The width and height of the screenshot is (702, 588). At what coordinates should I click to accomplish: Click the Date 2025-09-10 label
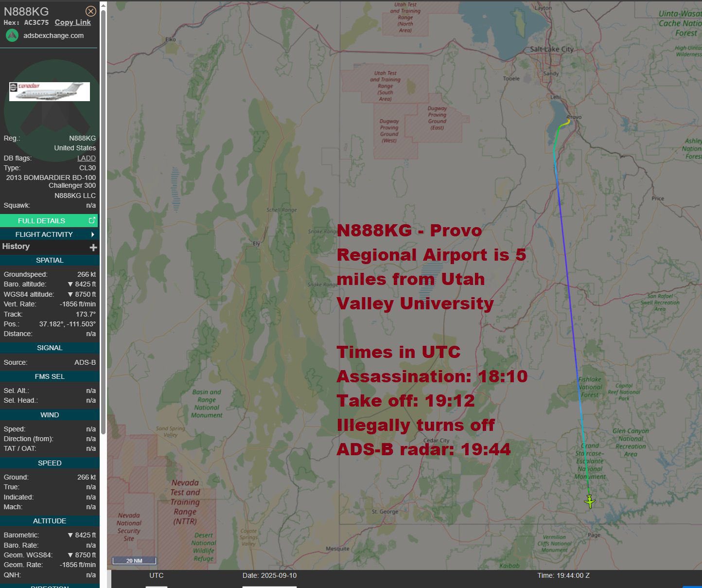pos(269,575)
